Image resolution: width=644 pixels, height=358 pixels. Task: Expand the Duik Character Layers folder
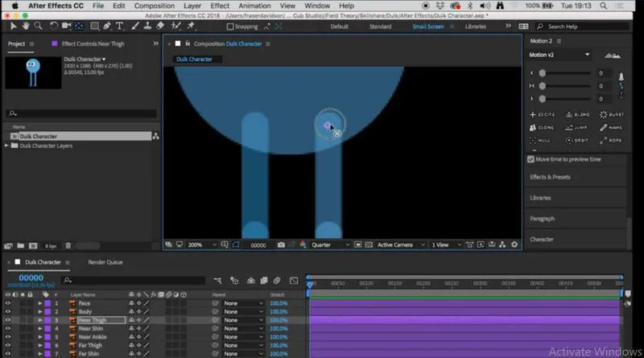click(6, 146)
